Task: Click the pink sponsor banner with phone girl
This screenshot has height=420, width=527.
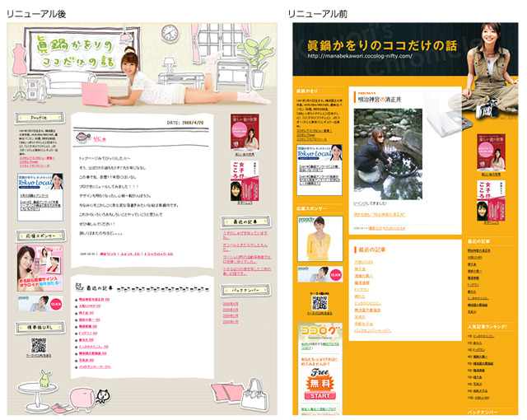Action: click(x=40, y=268)
